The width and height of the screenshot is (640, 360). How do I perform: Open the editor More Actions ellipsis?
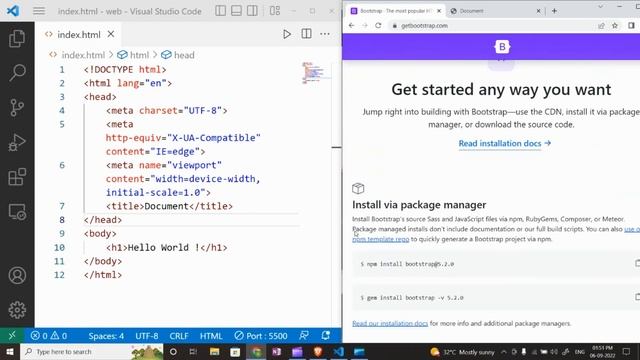pyautogui.click(x=325, y=34)
